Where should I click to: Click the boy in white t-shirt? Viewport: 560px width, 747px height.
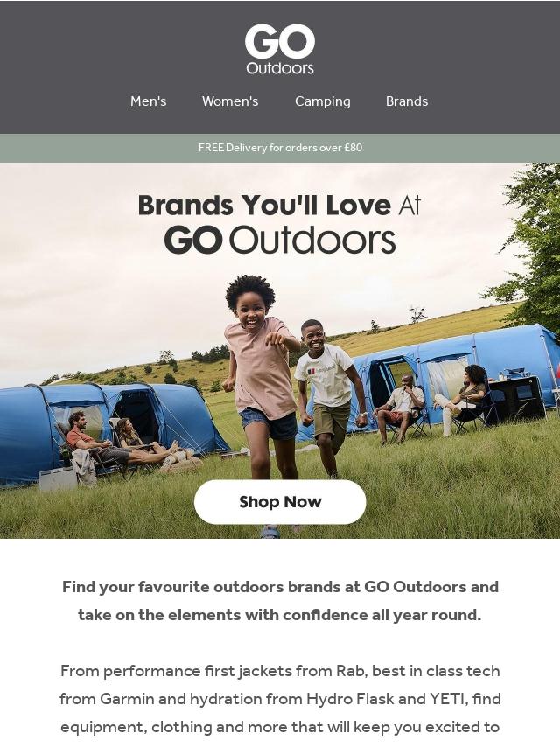click(x=329, y=395)
